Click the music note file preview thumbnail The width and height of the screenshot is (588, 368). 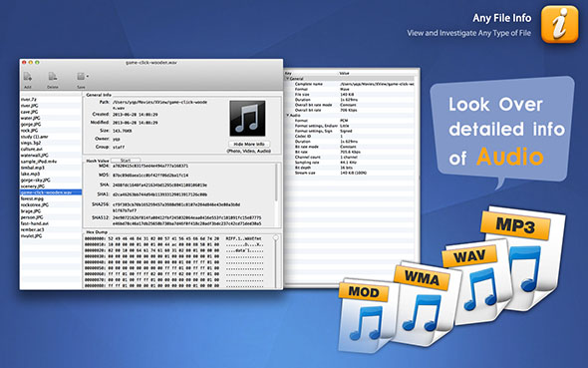tap(247, 118)
